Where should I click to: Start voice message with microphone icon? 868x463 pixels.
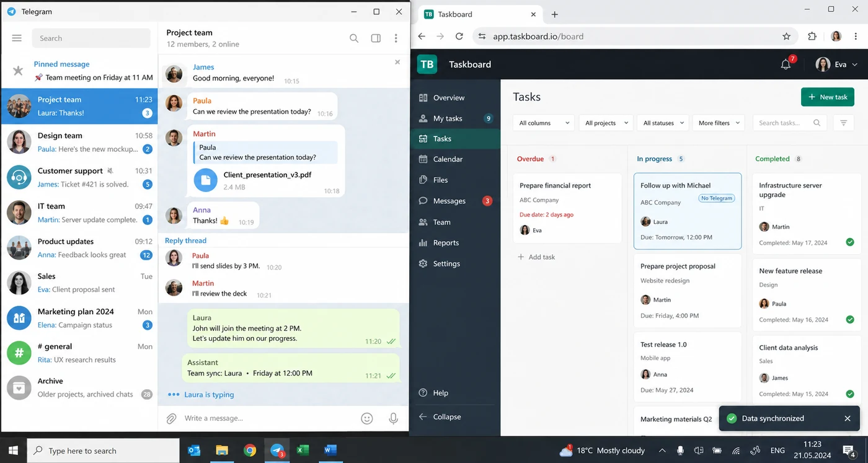[393, 418]
